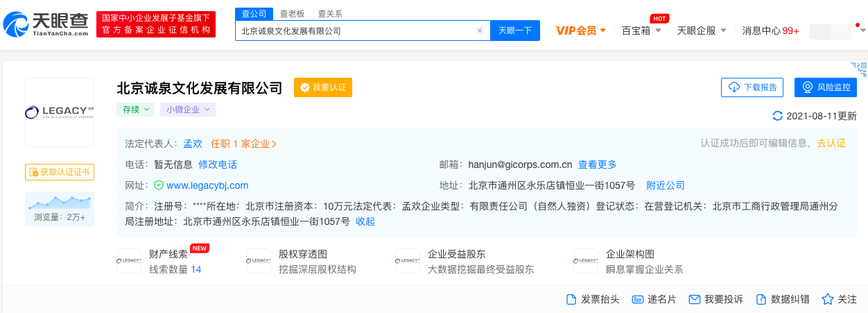Collapse the 简介 with 收起
This screenshot has width=868, height=313.
pyautogui.click(x=365, y=221)
